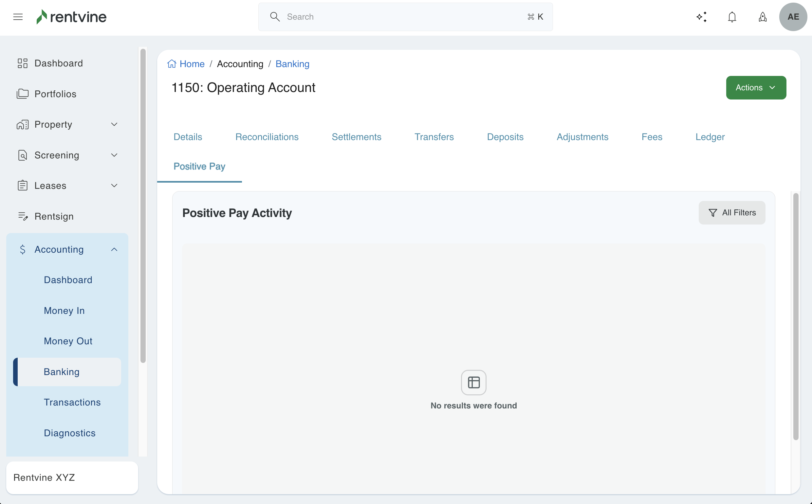Switch to the Reconciliations tab
Viewport: 812px width, 504px height.
267,137
